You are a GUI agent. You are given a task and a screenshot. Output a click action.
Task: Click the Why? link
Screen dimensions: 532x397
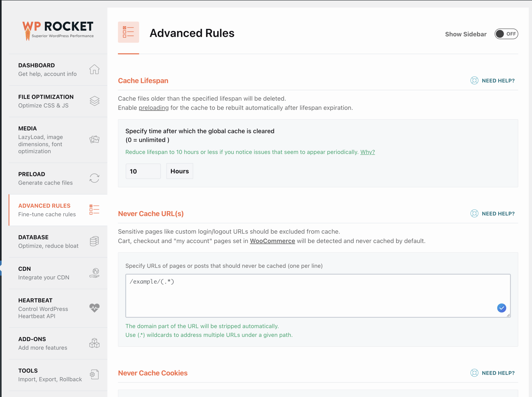click(x=368, y=152)
